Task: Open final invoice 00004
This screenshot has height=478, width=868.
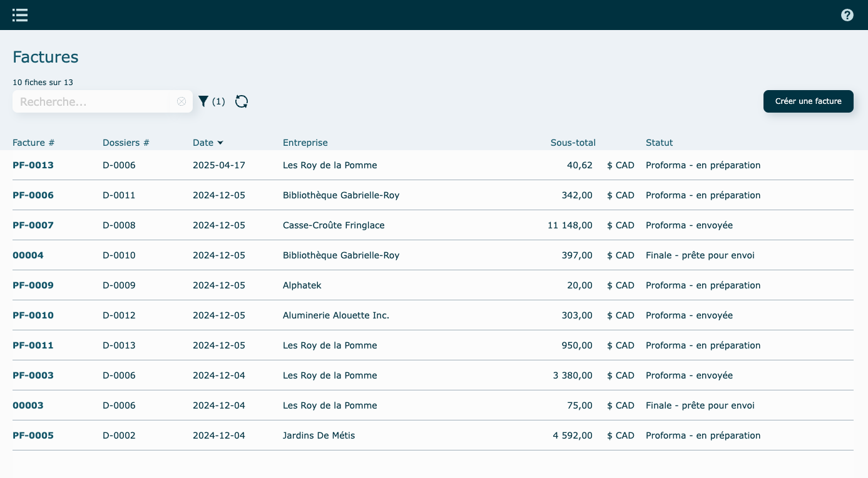Action: point(28,255)
